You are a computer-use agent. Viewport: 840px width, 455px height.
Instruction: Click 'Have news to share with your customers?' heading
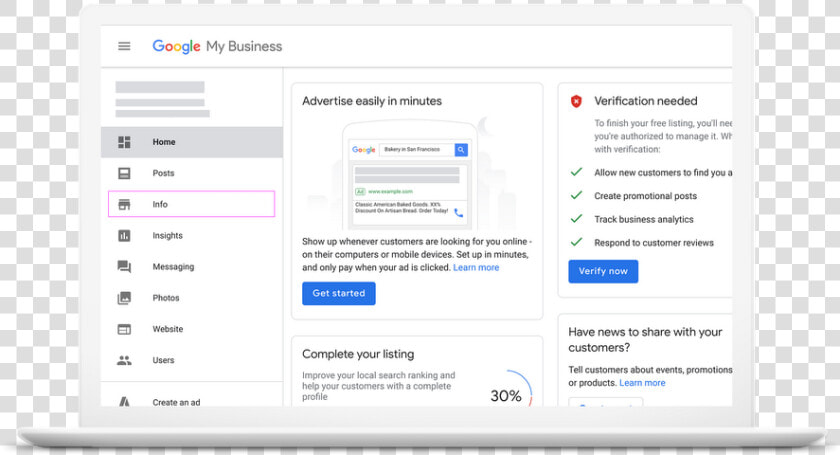click(646, 340)
